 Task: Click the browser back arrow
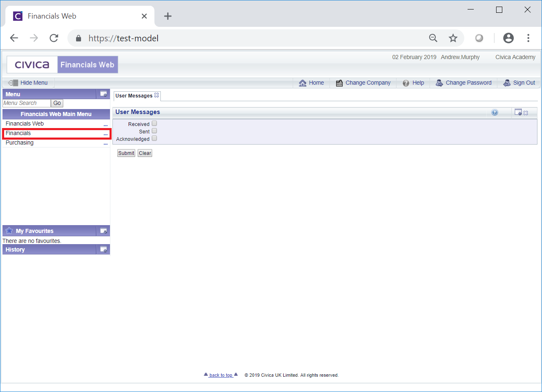point(14,38)
